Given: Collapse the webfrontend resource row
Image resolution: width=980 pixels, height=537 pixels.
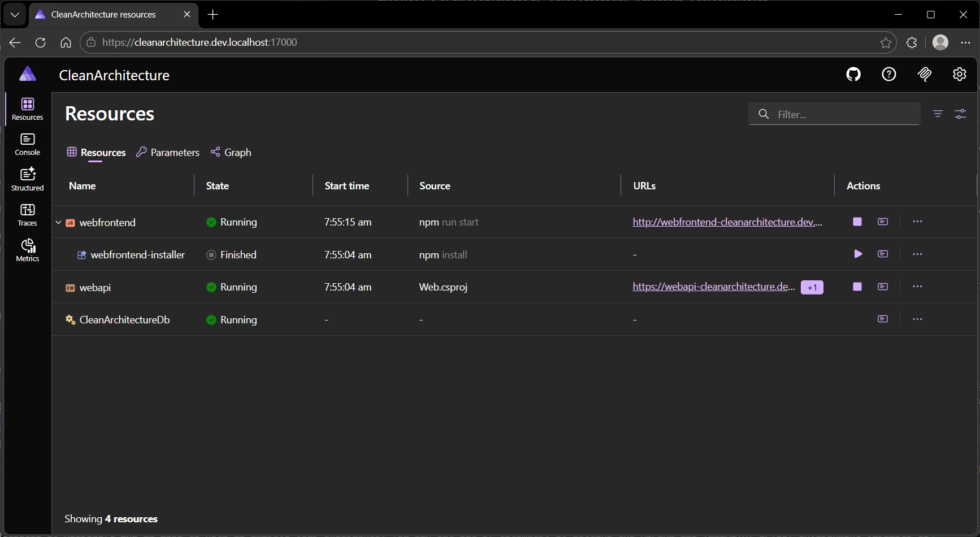Looking at the screenshot, I should coord(58,222).
